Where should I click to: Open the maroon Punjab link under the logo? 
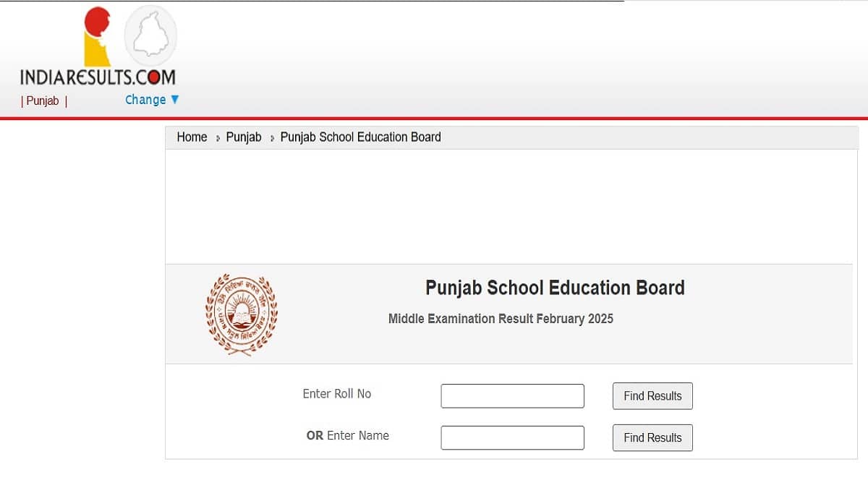pyautogui.click(x=43, y=101)
